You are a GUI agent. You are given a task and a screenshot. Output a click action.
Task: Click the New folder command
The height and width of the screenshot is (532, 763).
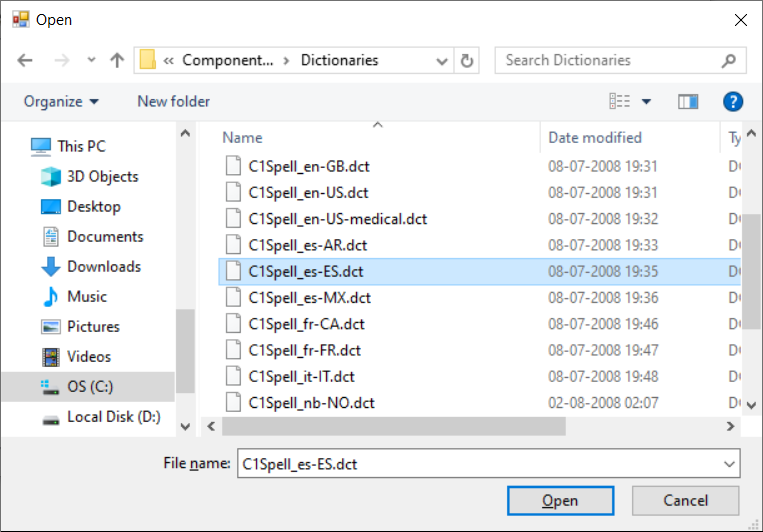[x=174, y=101]
